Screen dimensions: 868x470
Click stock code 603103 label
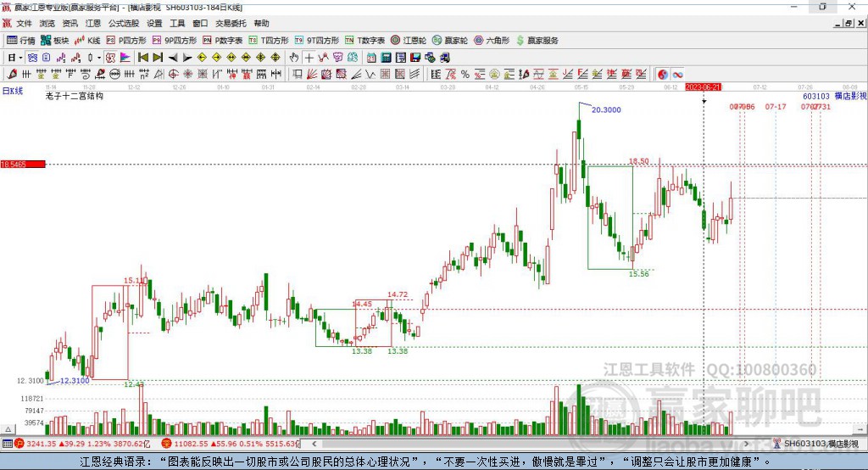[x=816, y=96]
